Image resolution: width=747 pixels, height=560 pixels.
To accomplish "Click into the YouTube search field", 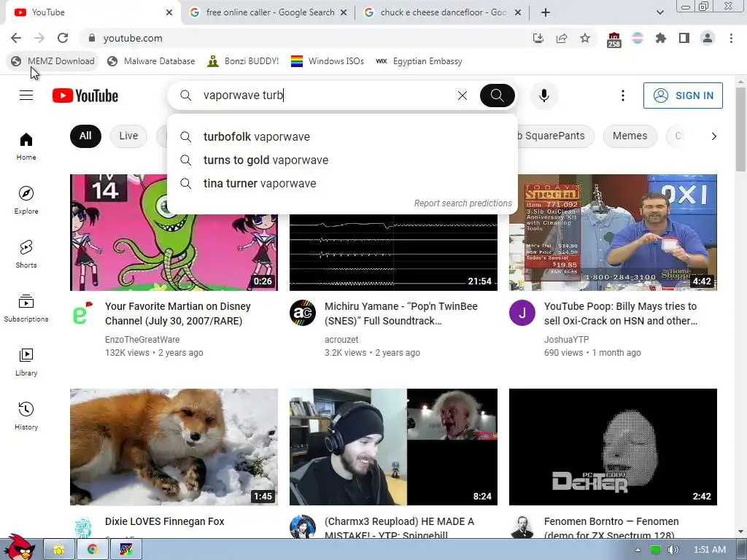I will [324, 96].
